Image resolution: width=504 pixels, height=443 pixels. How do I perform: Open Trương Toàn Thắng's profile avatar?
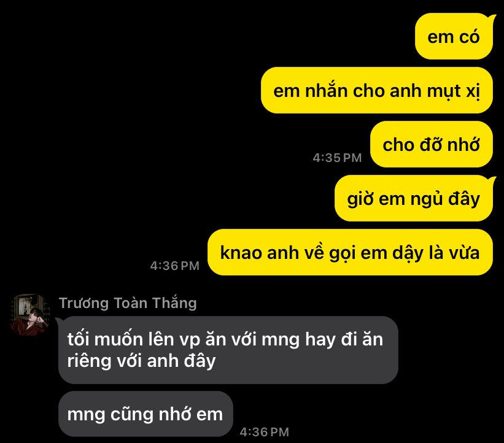tap(30, 315)
